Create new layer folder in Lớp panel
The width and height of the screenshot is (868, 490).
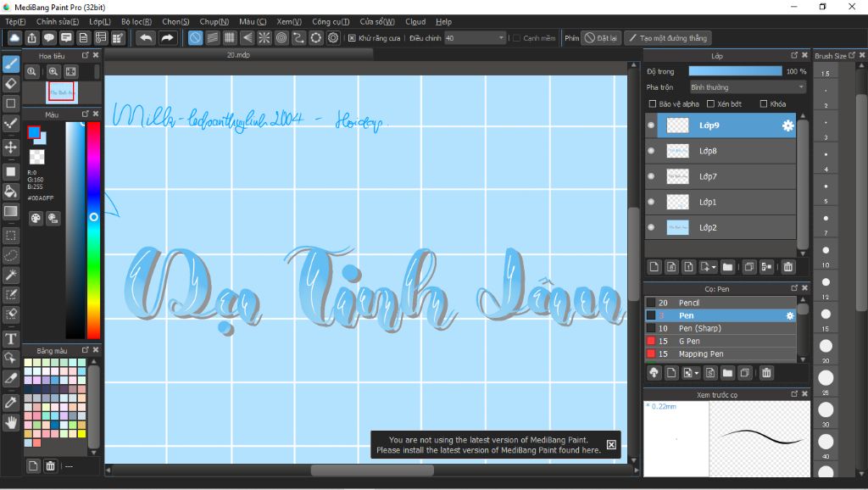tap(727, 267)
